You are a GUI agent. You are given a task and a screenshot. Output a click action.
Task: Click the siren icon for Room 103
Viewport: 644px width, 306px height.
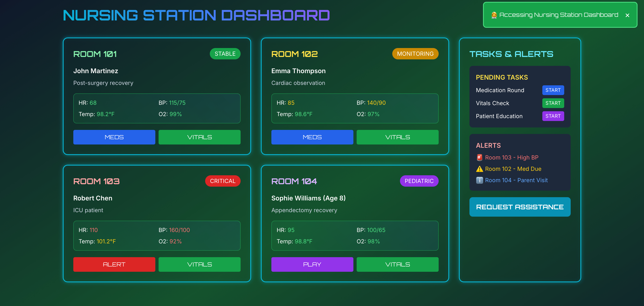[x=479, y=157]
